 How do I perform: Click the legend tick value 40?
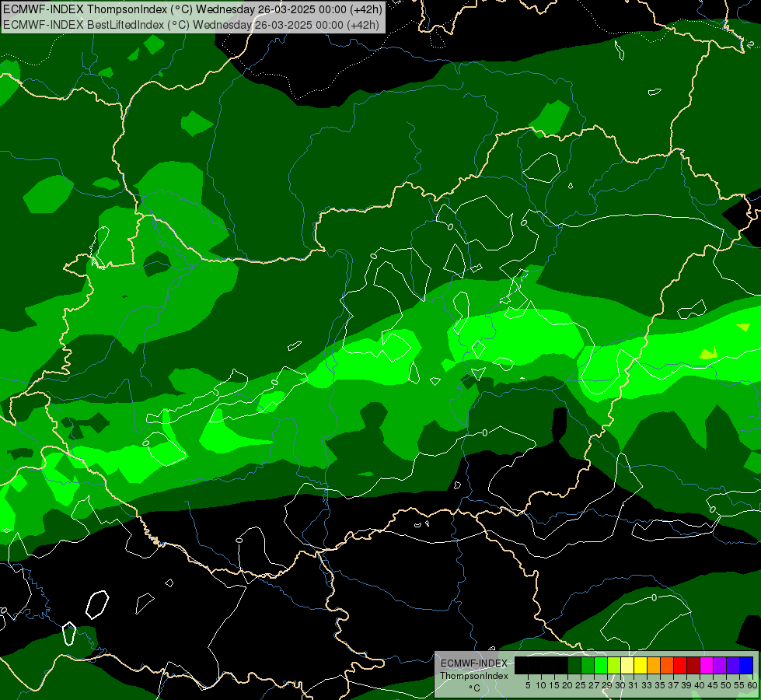click(700, 685)
